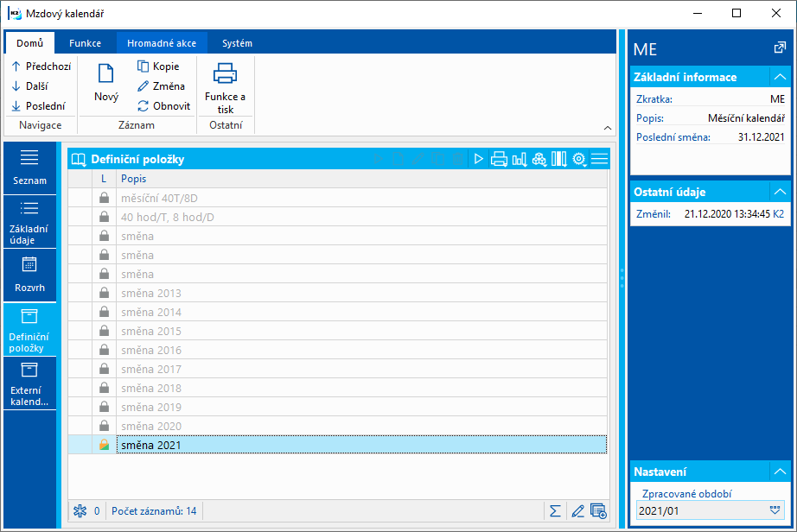Click the vertical splitter beside the ME panel
This screenshot has width=797, height=532.
tap(622, 279)
